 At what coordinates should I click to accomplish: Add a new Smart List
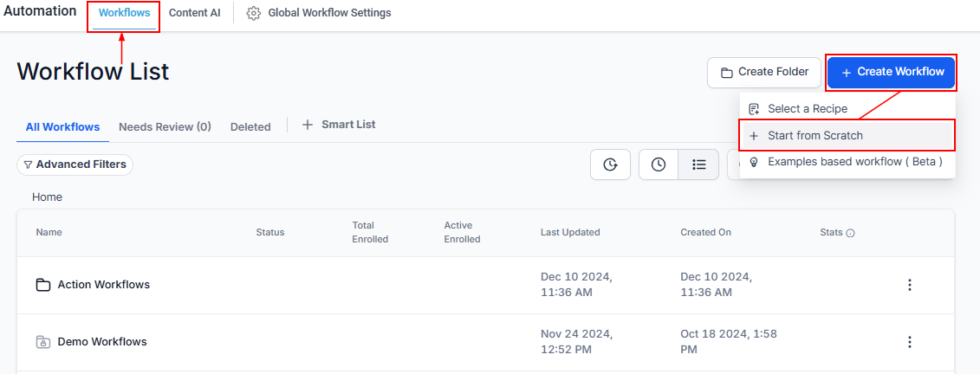coord(339,125)
